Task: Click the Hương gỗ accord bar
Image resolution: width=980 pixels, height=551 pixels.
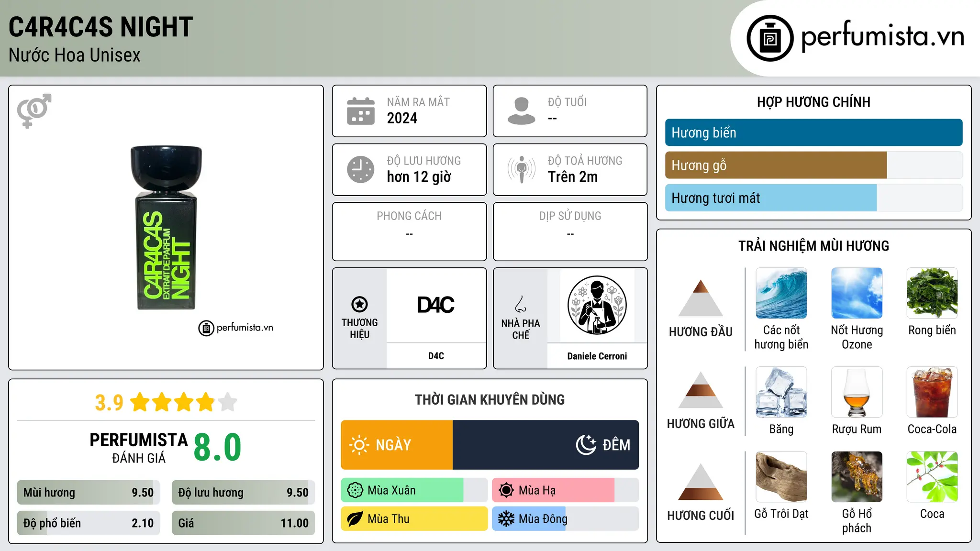Action: coord(813,165)
